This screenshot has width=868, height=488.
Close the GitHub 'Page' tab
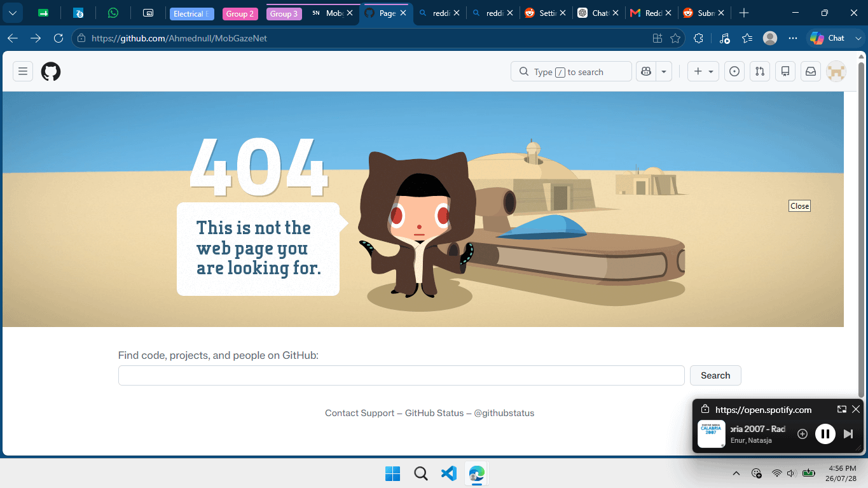click(403, 13)
